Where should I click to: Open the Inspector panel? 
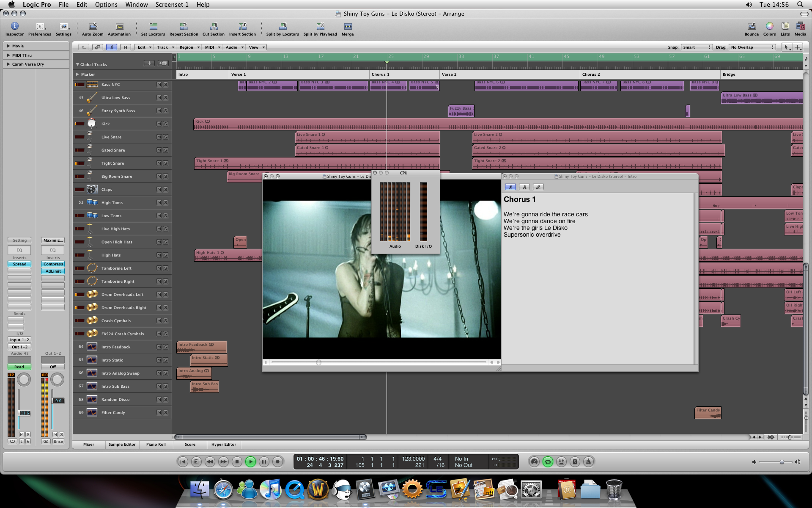tap(14, 29)
